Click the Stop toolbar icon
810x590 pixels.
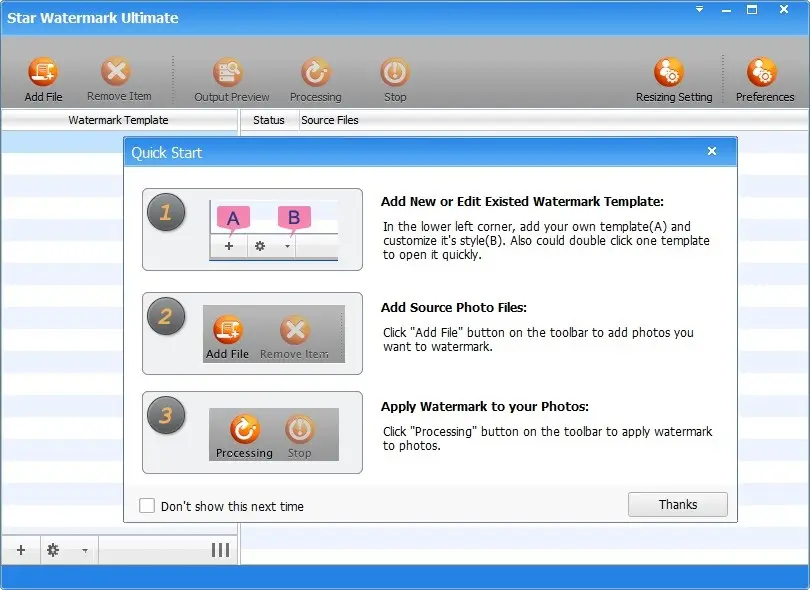click(395, 80)
